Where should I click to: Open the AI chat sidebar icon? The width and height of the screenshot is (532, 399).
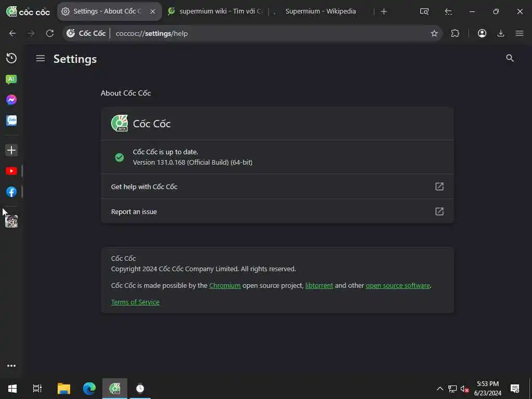tap(11, 79)
